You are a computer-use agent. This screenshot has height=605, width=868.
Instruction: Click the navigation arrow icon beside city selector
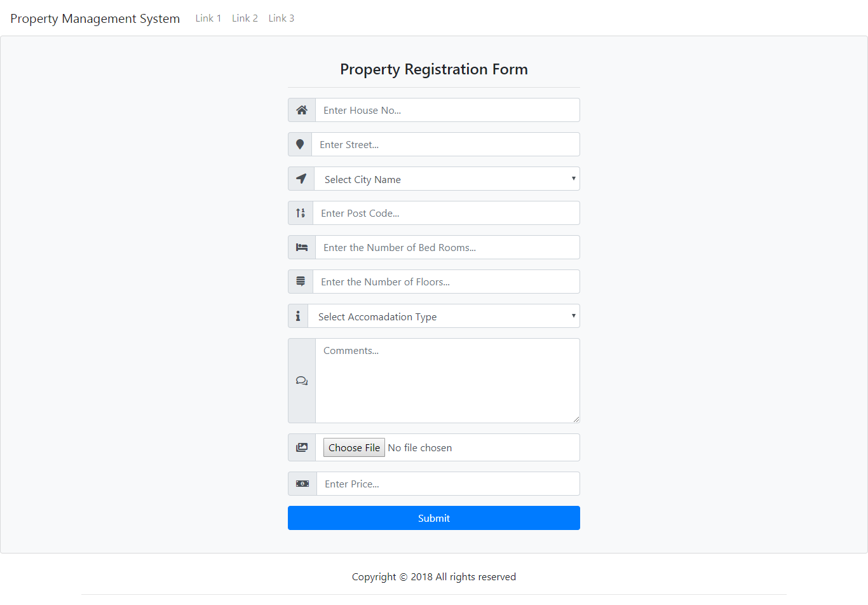click(x=301, y=179)
